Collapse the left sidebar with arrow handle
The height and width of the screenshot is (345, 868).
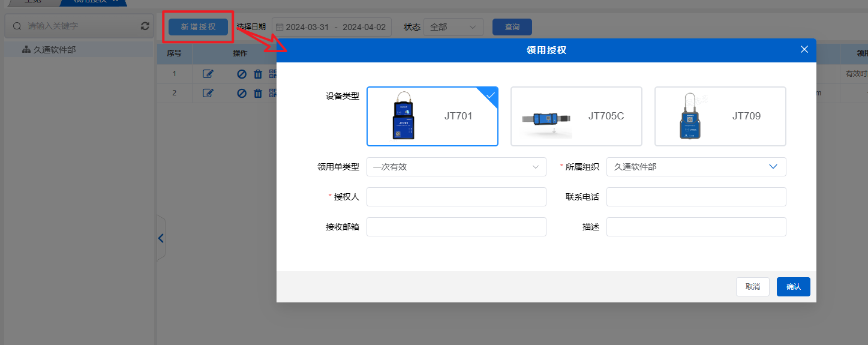click(x=161, y=238)
